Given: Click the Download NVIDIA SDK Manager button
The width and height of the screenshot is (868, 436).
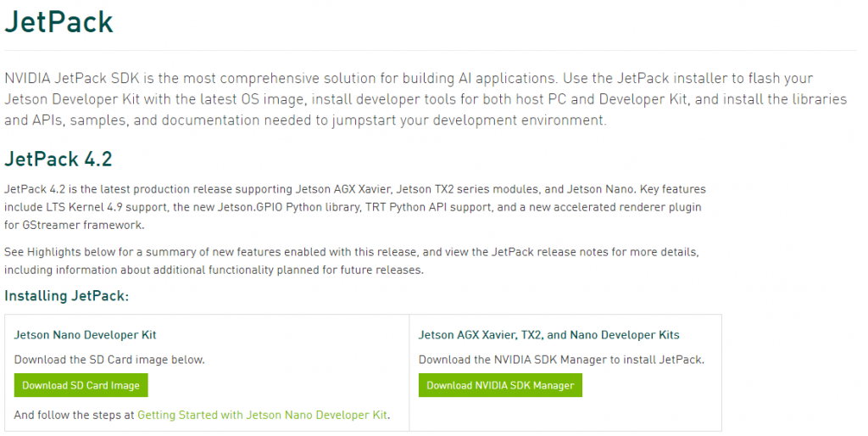Looking at the screenshot, I should coord(500,386).
